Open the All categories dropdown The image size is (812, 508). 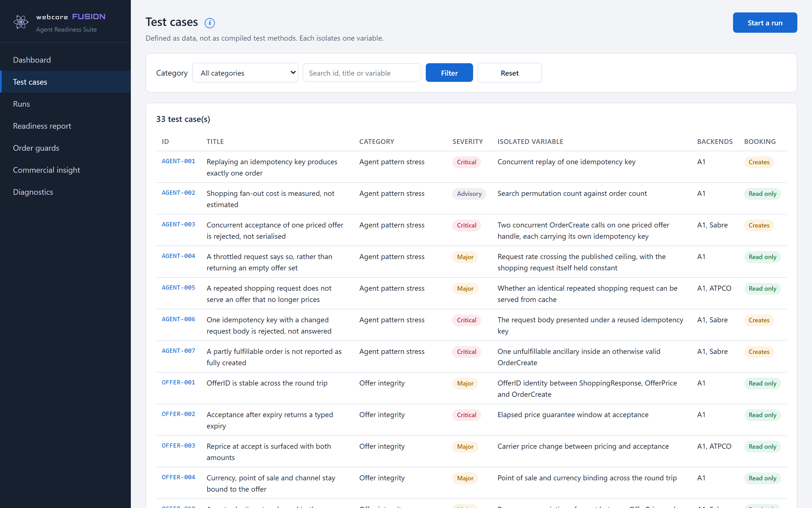[245, 73]
